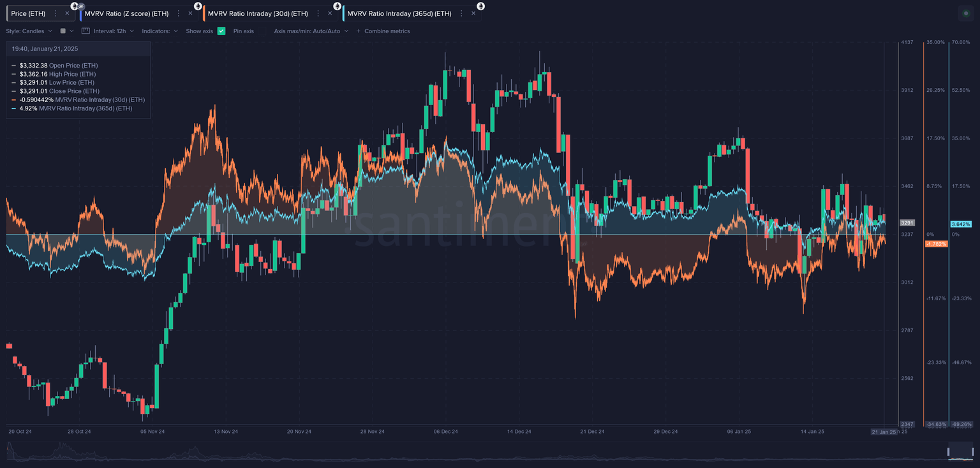
Task: Open the Axis max/min Auto/Auto dropdown
Action: 308,31
